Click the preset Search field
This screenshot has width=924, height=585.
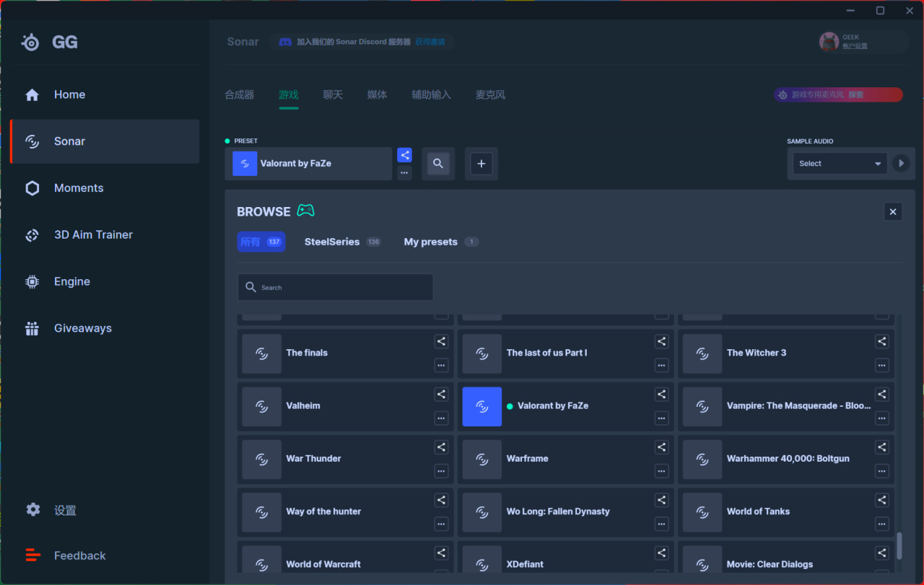pyautogui.click(x=336, y=287)
